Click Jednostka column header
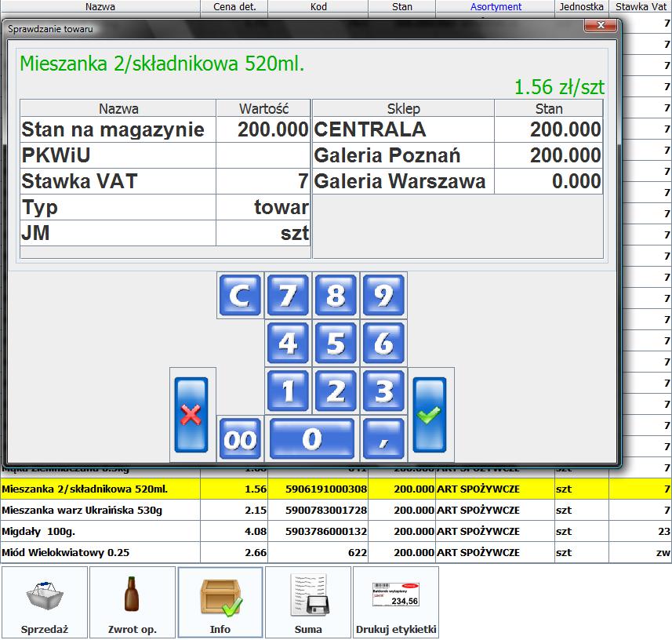 pyautogui.click(x=582, y=6)
